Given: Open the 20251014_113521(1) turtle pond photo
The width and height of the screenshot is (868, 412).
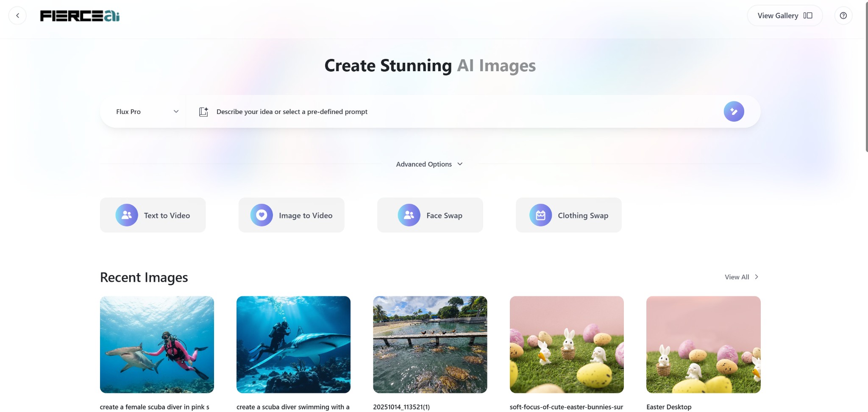Looking at the screenshot, I should [x=430, y=345].
